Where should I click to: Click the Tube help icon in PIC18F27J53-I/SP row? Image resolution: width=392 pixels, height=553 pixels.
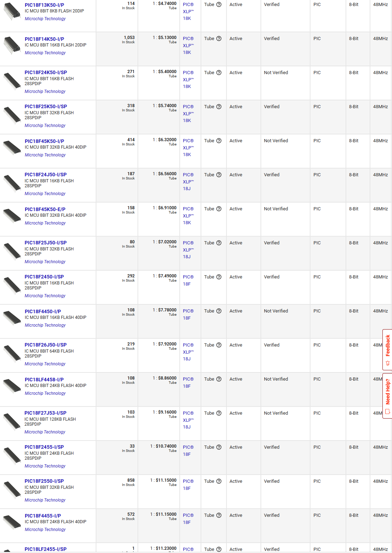point(219,413)
